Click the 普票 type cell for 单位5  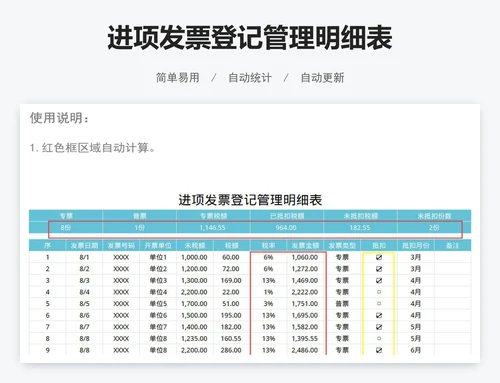pyautogui.click(x=342, y=304)
